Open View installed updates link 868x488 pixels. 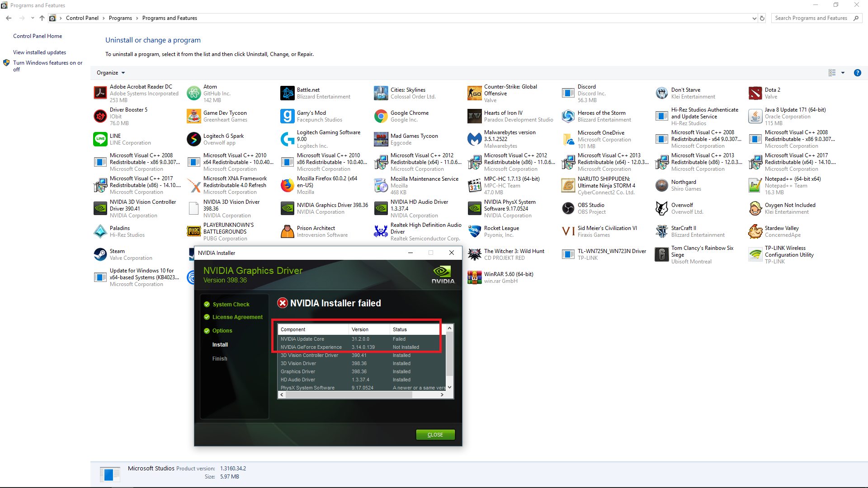(39, 52)
